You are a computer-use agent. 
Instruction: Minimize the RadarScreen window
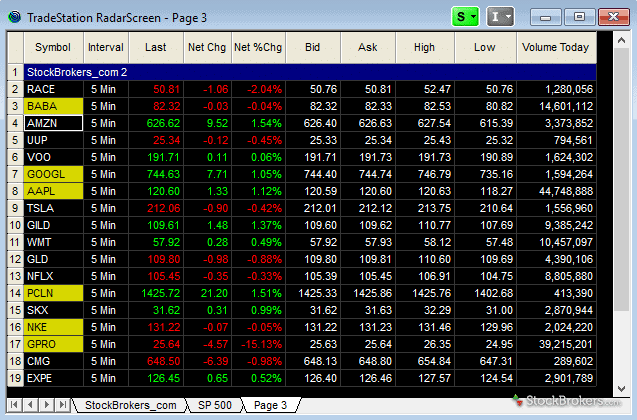pyautogui.click(x=546, y=16)
